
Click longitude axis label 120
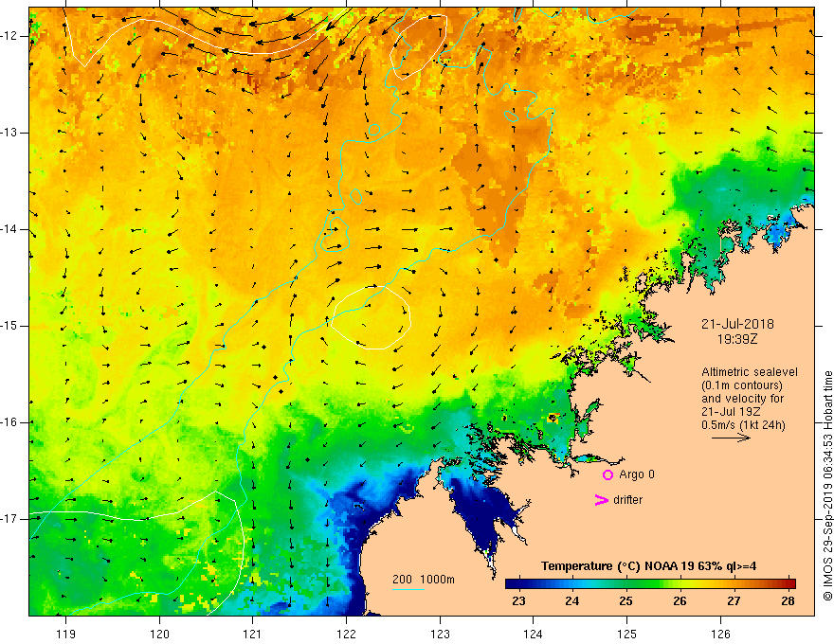click(x=159, y=634)
